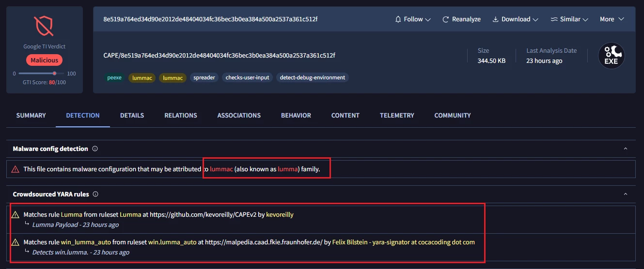
Task: Click the Follow bell icon
Action: click(x=398, y=19)
